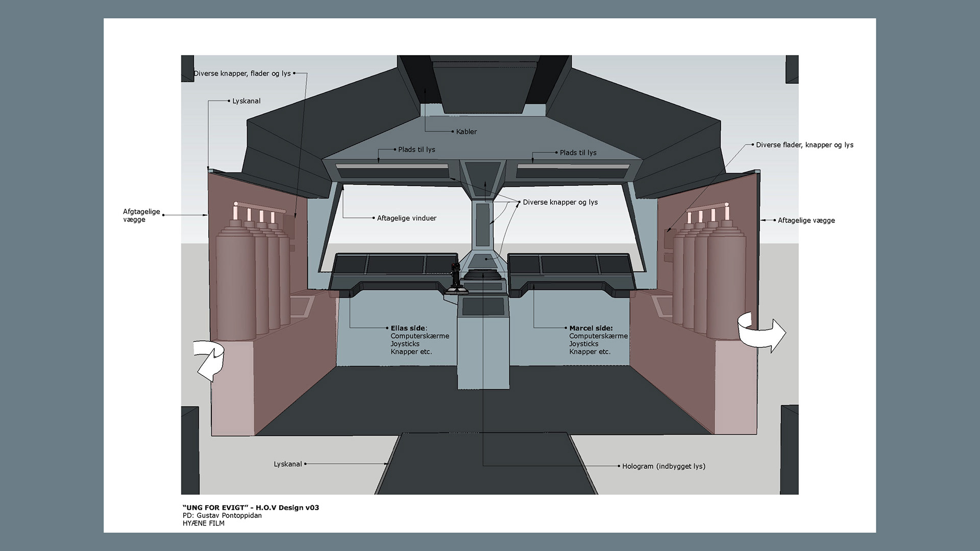Click the lower screen on the center pedestal
This screenshot has height=551, width=980.
point(483,307)
